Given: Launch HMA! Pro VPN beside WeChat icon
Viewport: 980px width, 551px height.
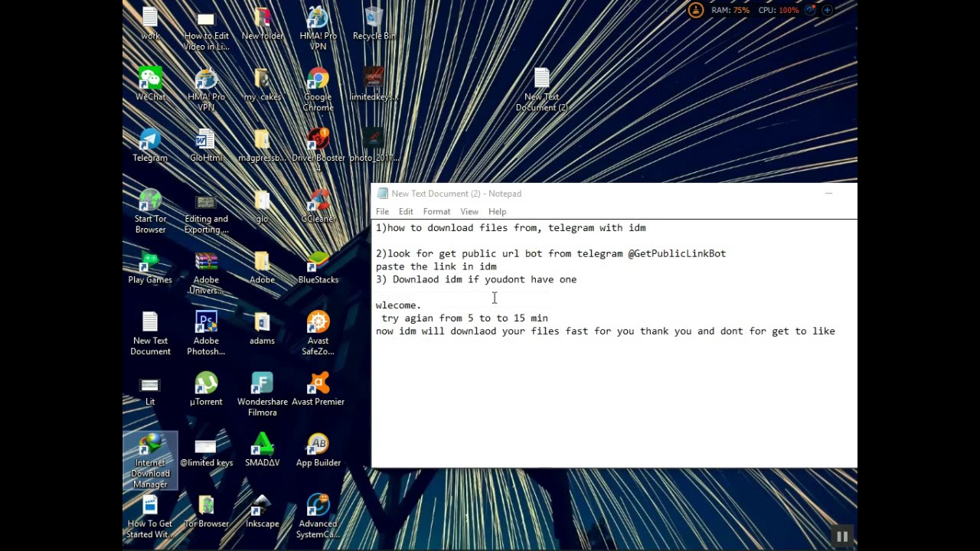Looking at the screenshot, I should (x=206, y=90).
